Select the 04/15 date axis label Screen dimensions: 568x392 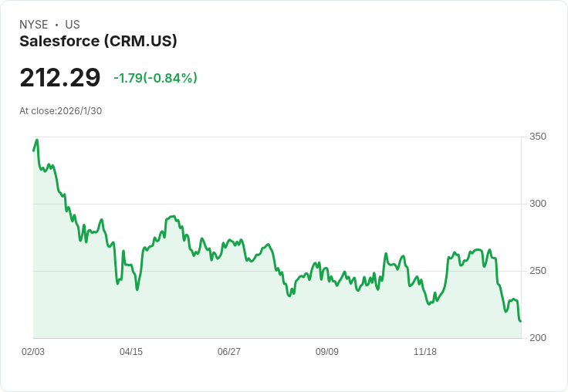click(x=131, y=352)
